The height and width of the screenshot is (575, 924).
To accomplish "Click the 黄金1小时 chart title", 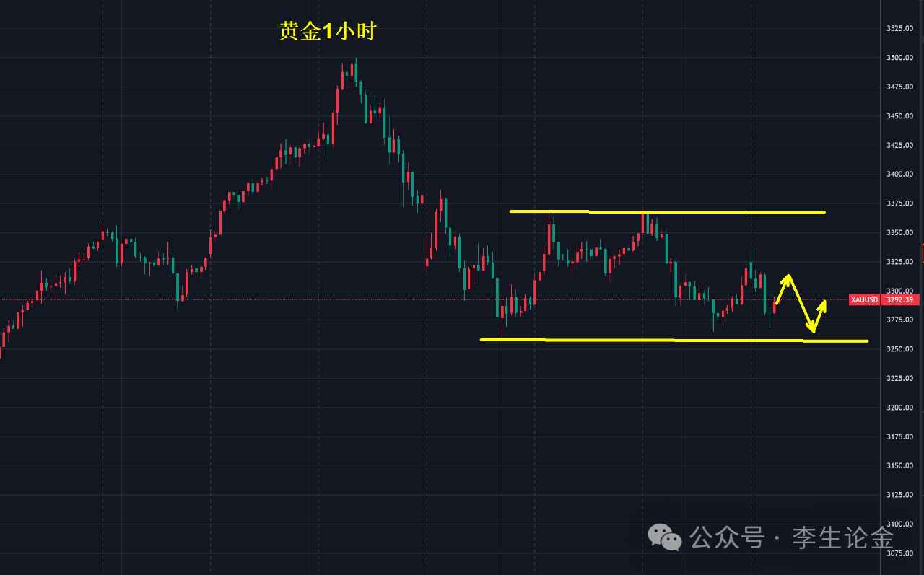I will coord(328,31).
